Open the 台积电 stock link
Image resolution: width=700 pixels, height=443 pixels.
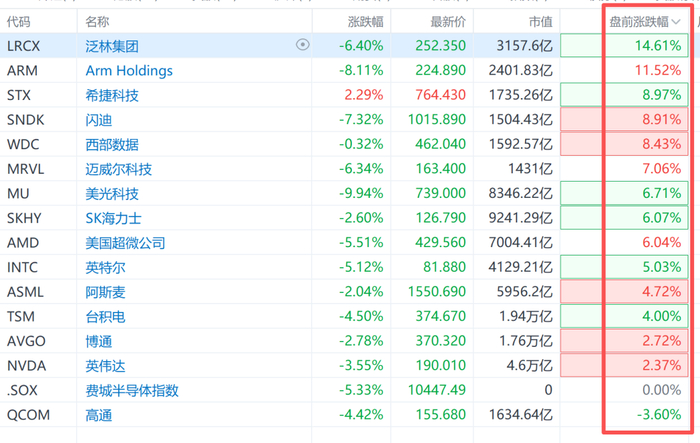(105, 316)
